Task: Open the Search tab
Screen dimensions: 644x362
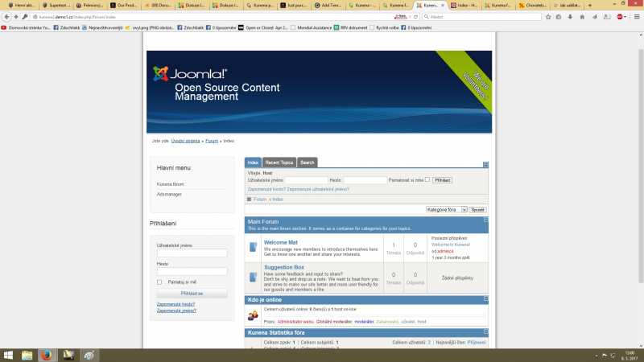Action: [308, 162]
